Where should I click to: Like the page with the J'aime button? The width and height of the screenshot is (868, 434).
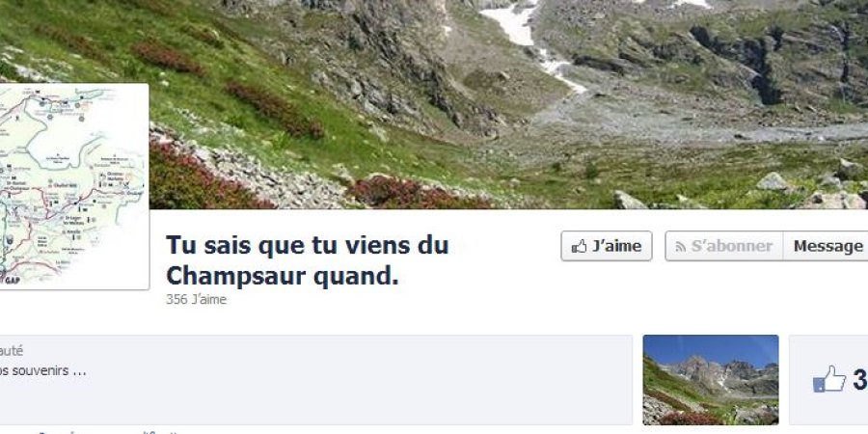[607, 246]
